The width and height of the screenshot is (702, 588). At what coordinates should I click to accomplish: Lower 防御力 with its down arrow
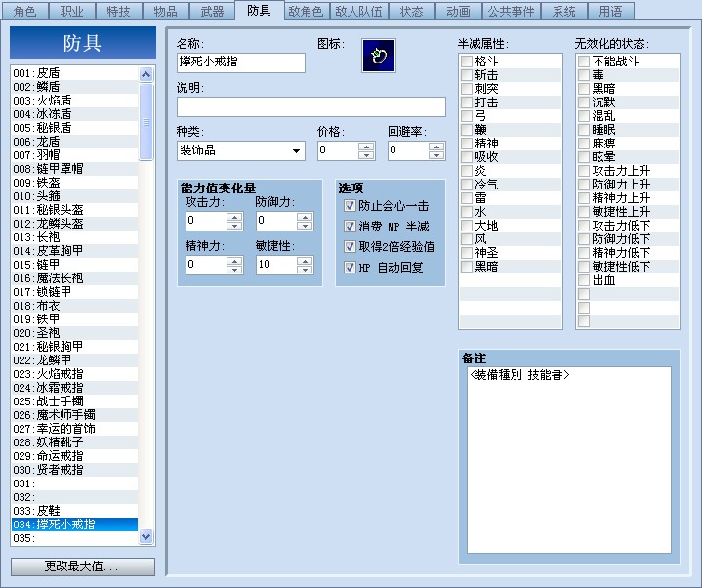(x=305, y=226)
